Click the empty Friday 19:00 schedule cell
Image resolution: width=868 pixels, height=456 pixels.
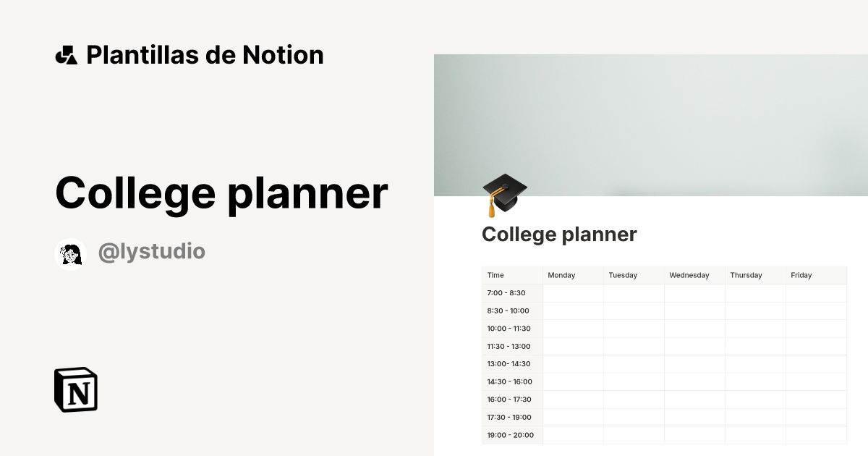tap(817, 434)
